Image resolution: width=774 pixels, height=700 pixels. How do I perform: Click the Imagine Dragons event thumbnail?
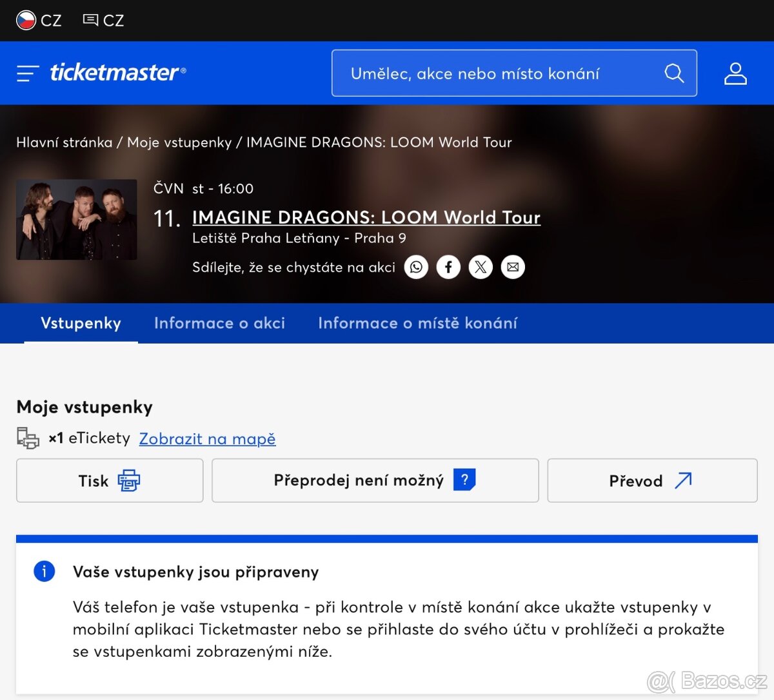77,220
